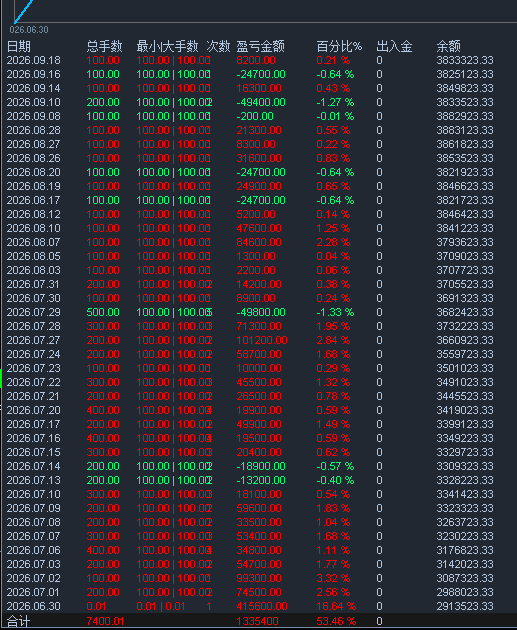Select the 2026.09.18 date row

coord(258,60)
